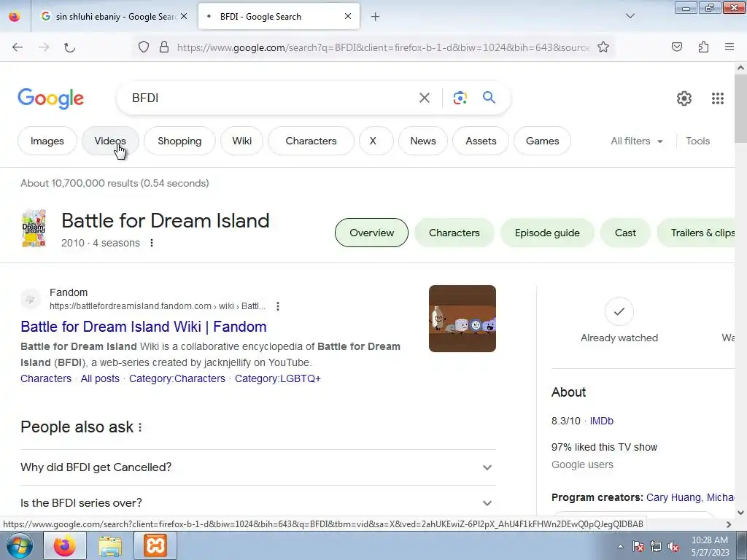Open green Characters knowledge panel tab
Screen dimensions: 747x560
(x=454, y=233)
